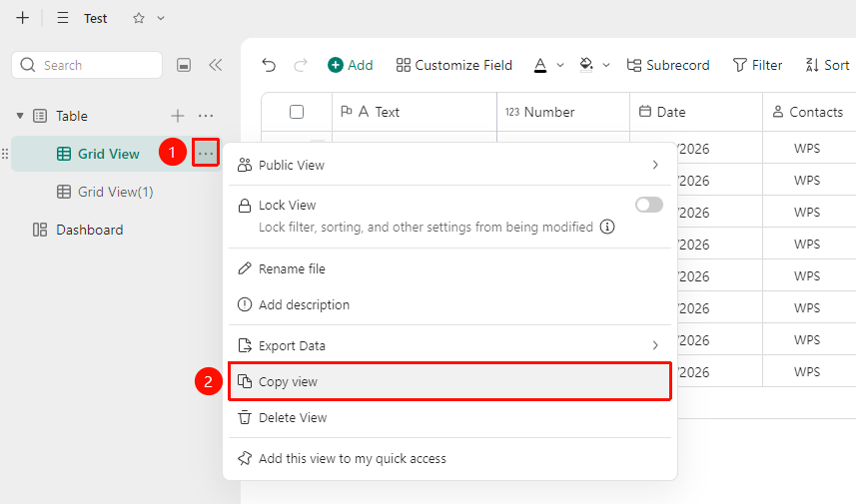This screenshot has width=856, height=504.
Task: Open the Filter option
Action: [x=757, y=65]
